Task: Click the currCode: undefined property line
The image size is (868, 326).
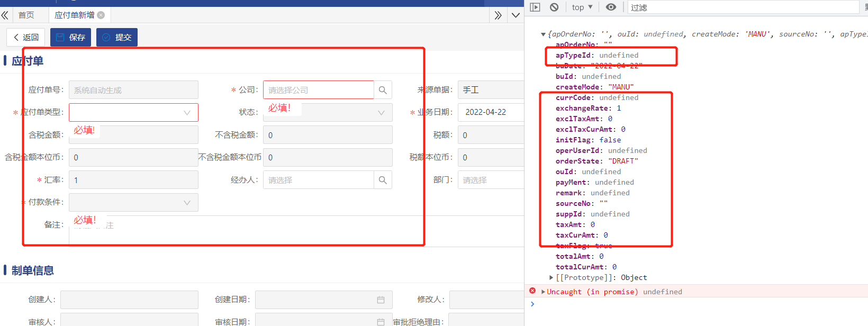Action: [x=597, y=97]
